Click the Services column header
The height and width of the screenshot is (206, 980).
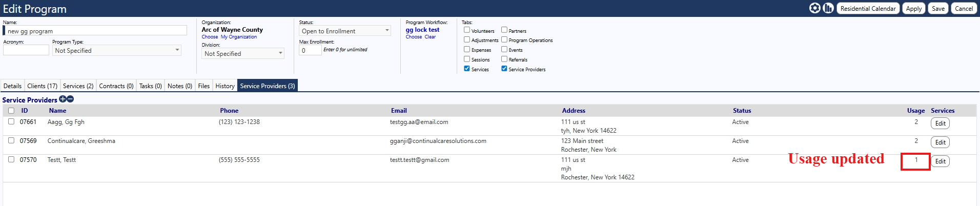pos(943,111)
